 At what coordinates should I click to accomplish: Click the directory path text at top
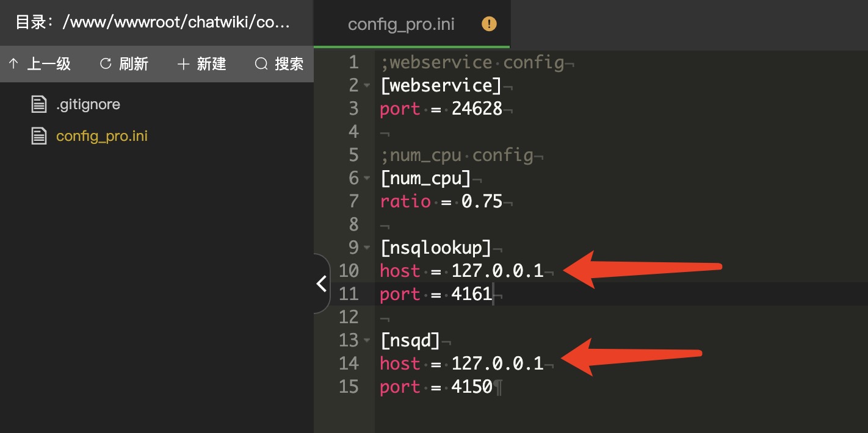point(153,23)
